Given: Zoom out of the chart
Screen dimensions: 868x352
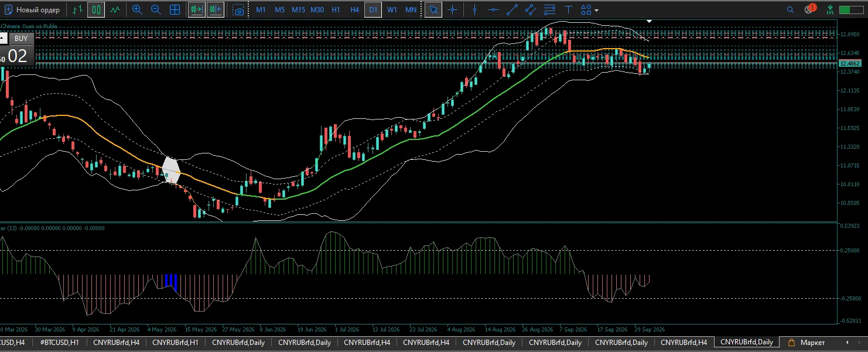Looking at the screenshot, I should 156,10.
